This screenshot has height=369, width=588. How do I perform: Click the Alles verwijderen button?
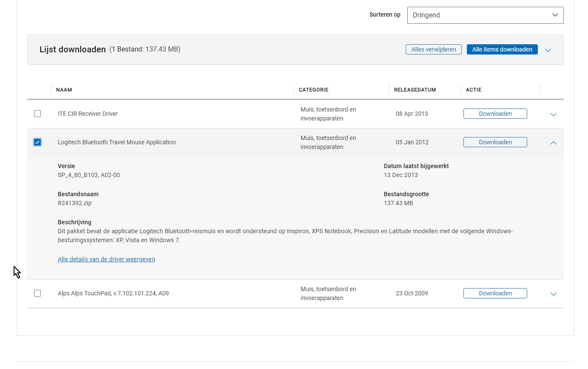tap(433, 49)
